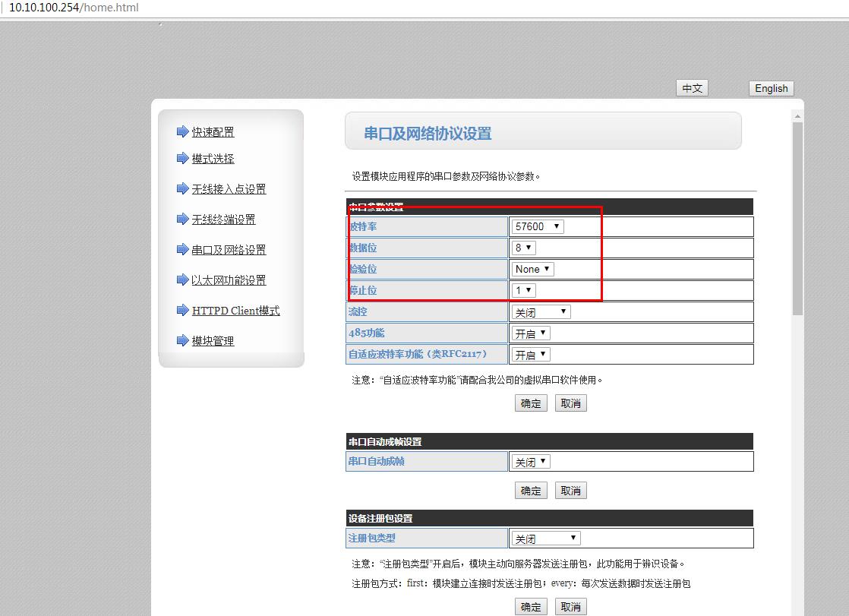
Task: Confirm serial settings with 确定 button
Action: click(x=531, y=403)
